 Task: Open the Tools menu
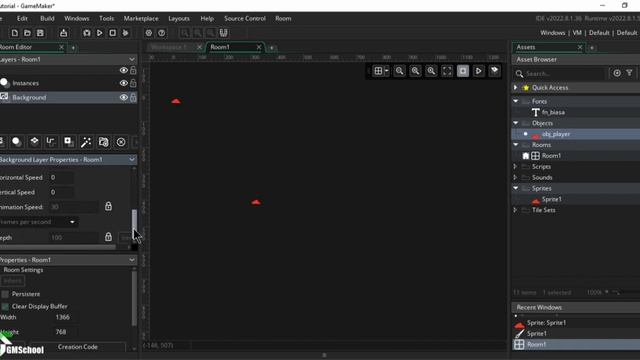(x=107, y=18)
